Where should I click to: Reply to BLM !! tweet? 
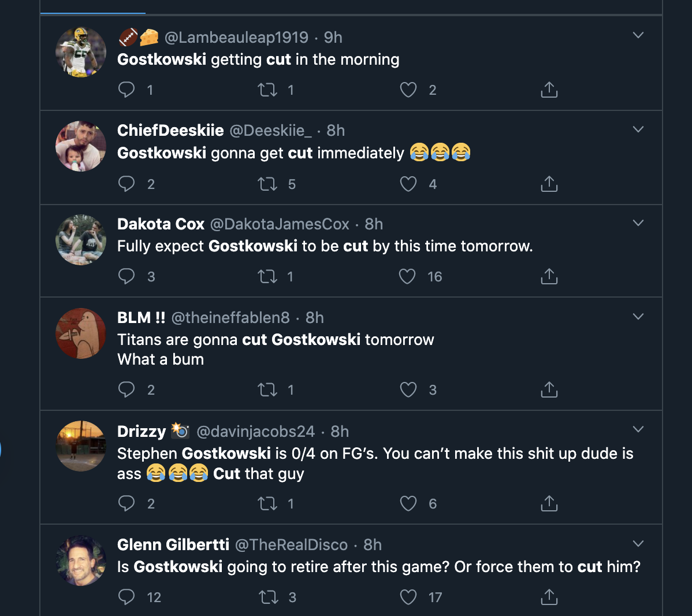coord(127,390)
